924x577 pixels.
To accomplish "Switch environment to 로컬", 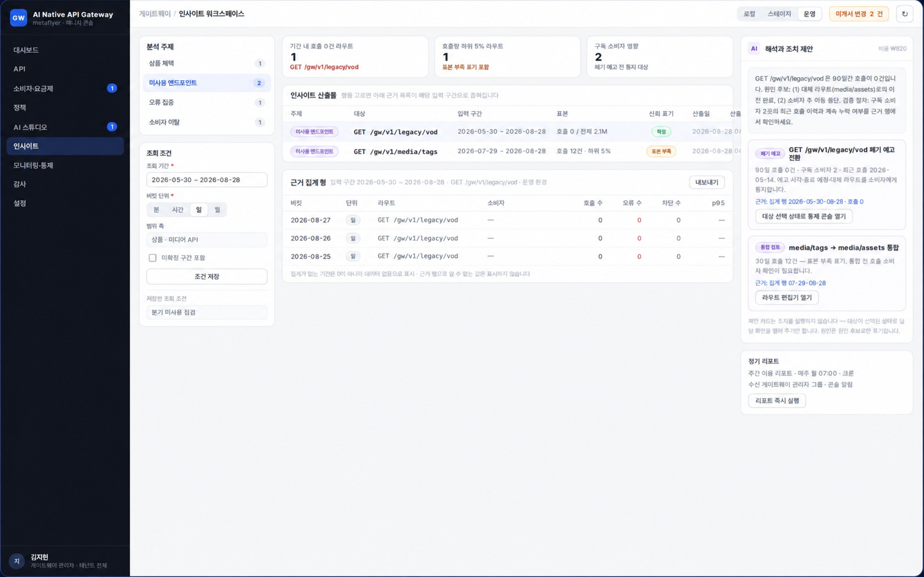I will (x=749, y=14).
